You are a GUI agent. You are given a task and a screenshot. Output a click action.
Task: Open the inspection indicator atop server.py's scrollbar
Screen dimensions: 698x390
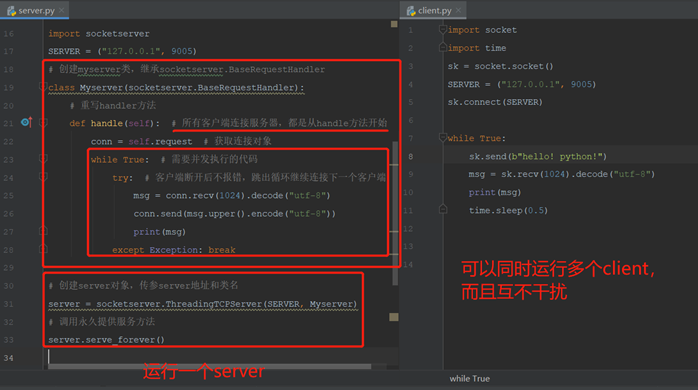click(x=394, y=24)
